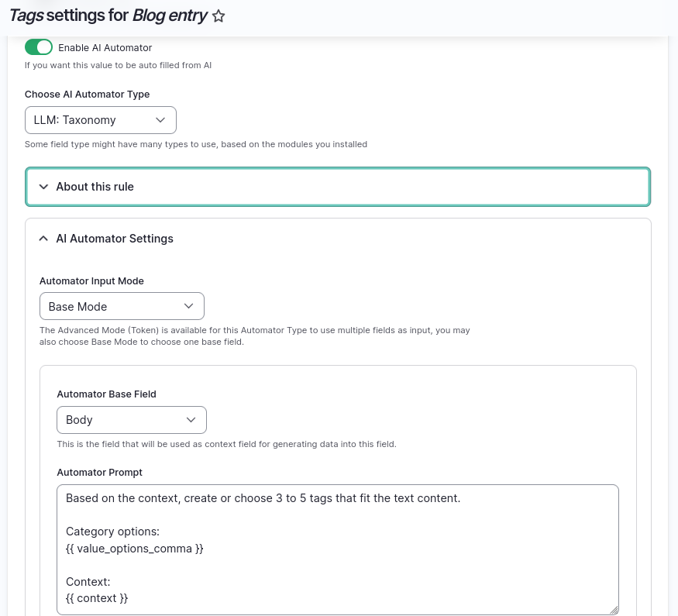This screenshot has width=678, height=616.
Task: Toggle the Enable AI Automator switch
Action: tap(39, 47)
